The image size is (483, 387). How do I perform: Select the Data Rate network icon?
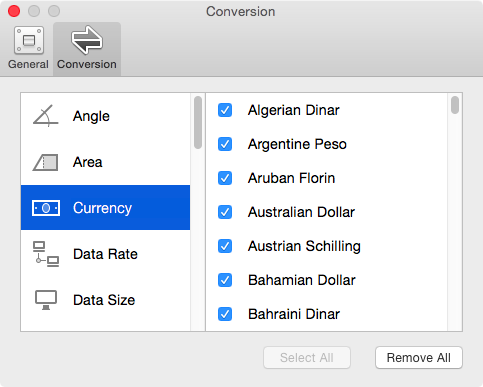tap(46, 254)
